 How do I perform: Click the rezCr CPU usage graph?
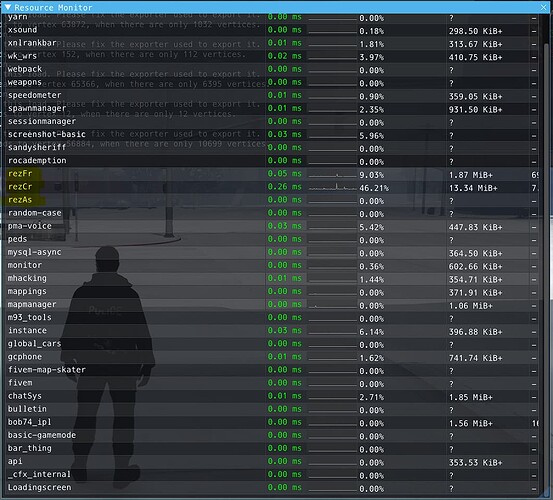[x=332, y=187]
